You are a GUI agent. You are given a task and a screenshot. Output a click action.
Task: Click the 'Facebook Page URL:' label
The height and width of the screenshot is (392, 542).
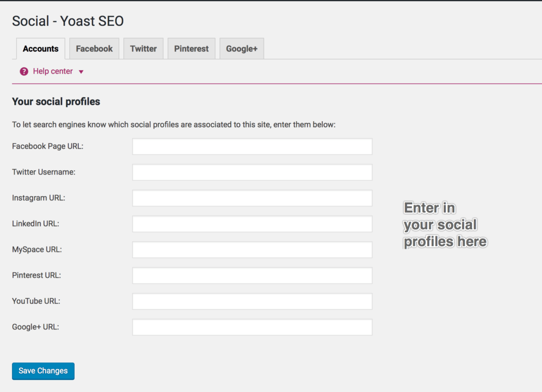tap(48, 147)
